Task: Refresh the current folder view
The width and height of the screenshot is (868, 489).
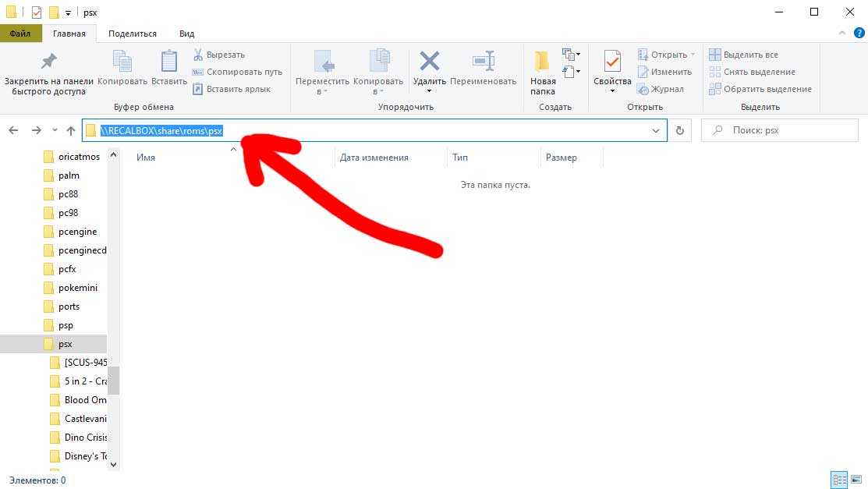Action: point(680,131)
